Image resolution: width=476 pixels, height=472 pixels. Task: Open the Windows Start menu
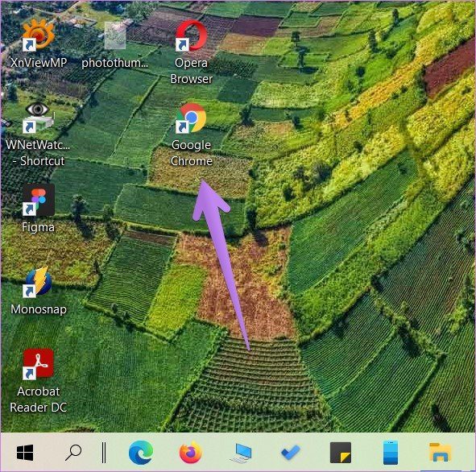[25, 453]
